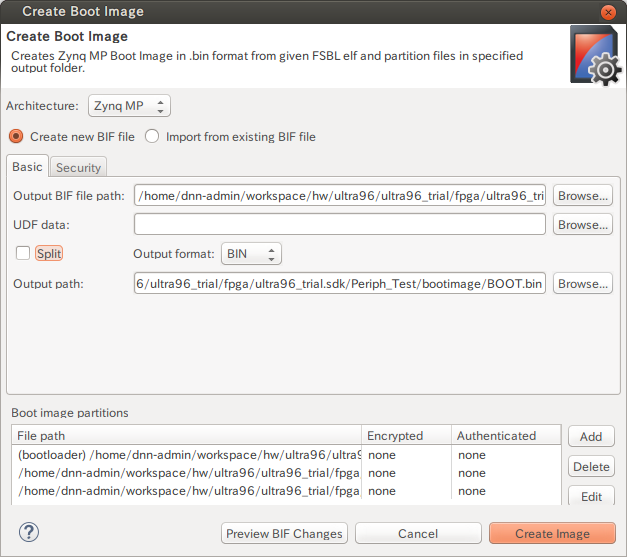The image size is (627, 557).
Task: Browse for Output path
Action: [x=583, y=283]
